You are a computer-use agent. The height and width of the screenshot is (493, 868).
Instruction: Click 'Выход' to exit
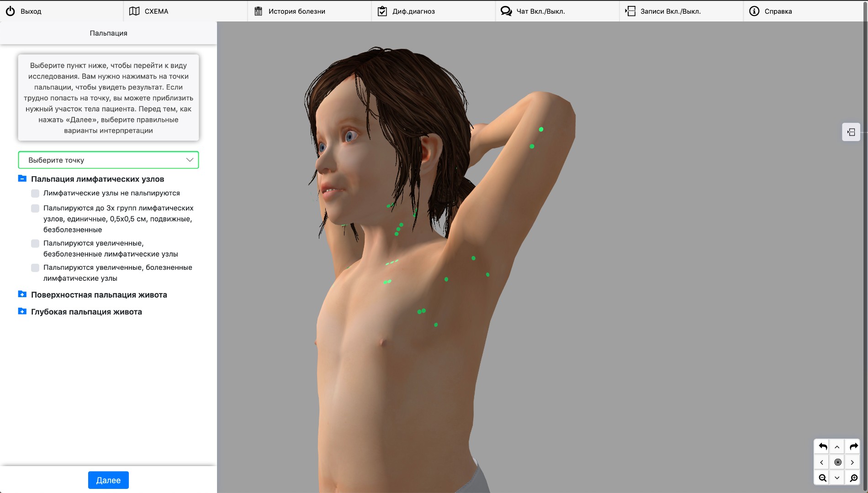(30, 11)
